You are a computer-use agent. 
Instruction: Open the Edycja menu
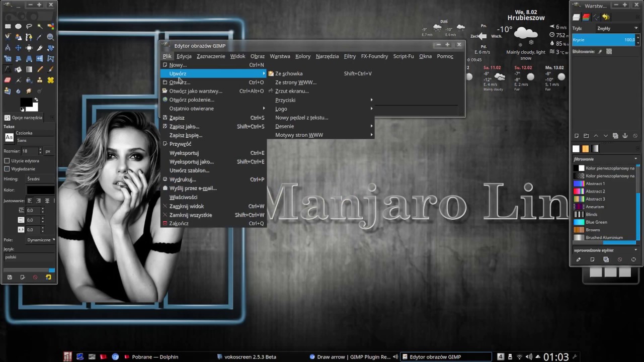point(184,56)
